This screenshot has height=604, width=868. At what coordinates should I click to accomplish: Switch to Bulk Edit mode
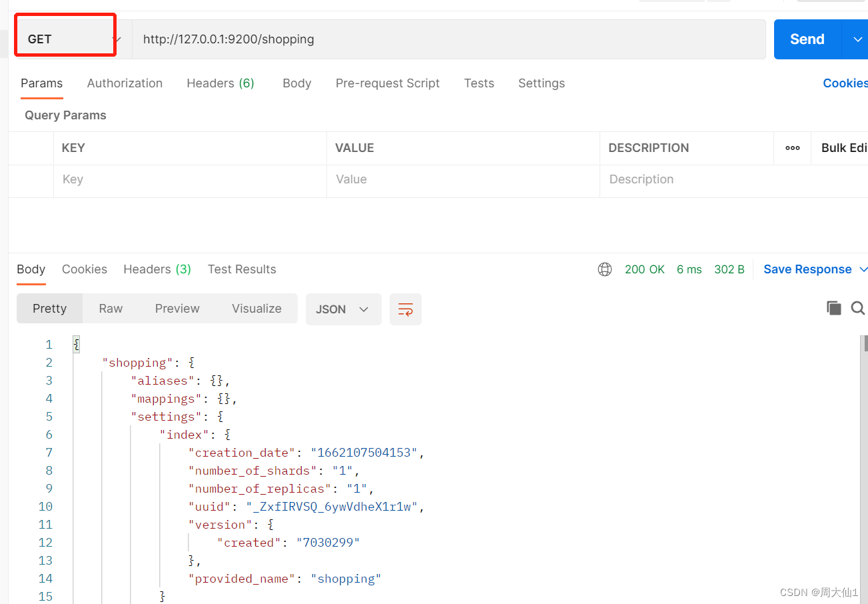(x=844, y=148)
